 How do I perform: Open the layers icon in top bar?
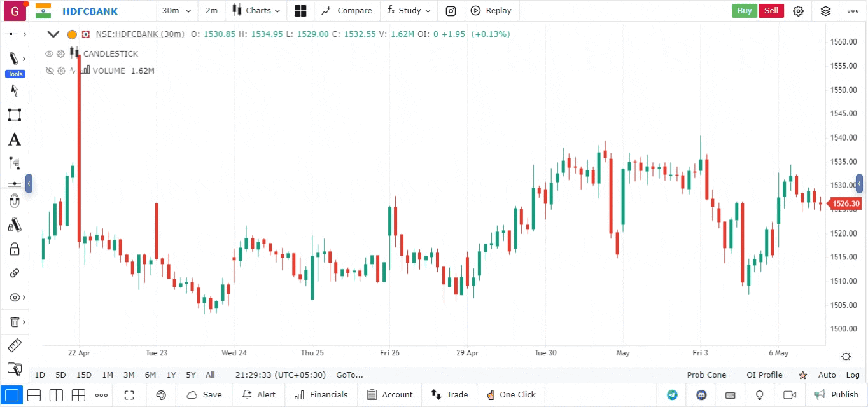point(825,11)
